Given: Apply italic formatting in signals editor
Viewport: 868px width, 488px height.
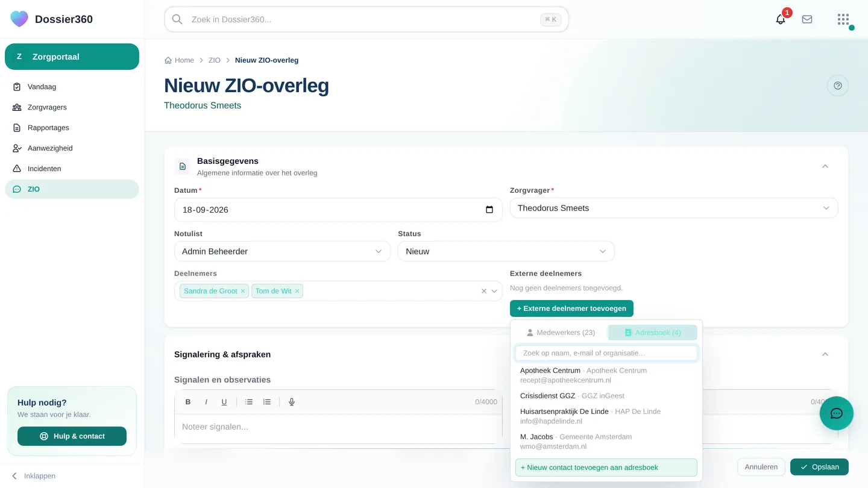Looking at the screenshot, I should pos(206,402).
